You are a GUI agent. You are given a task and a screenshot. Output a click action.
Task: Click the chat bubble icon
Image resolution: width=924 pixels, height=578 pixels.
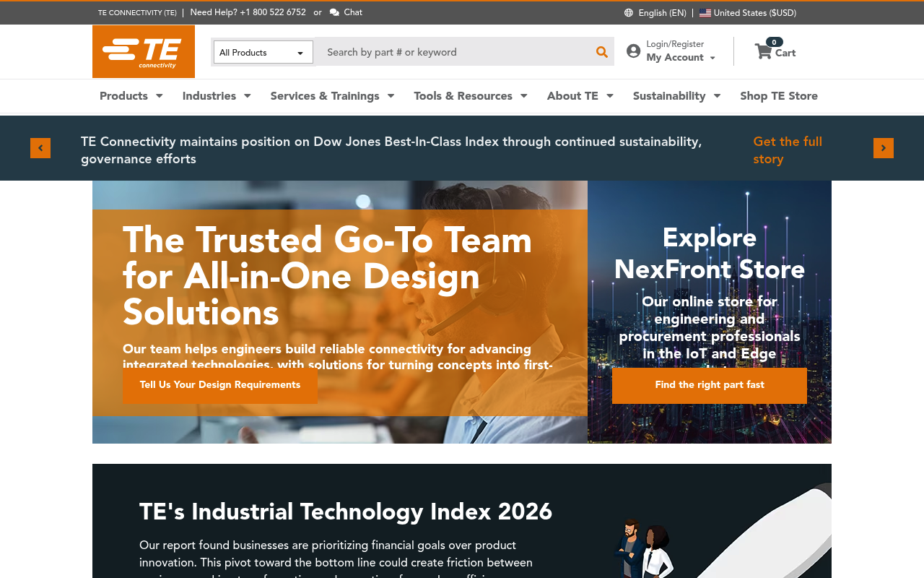click(x=334, y=12)
